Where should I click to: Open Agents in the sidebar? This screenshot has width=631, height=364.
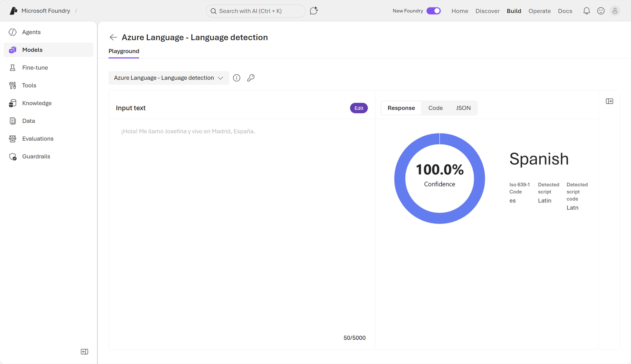pos(49,32)
